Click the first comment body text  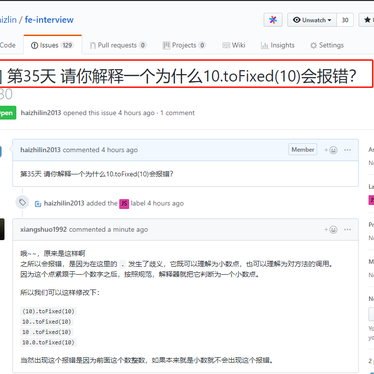point(97,174)
